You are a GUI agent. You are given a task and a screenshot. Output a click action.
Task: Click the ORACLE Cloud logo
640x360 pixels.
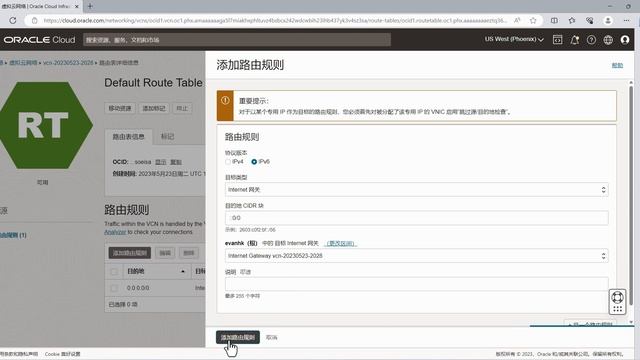tap(40, 40)
